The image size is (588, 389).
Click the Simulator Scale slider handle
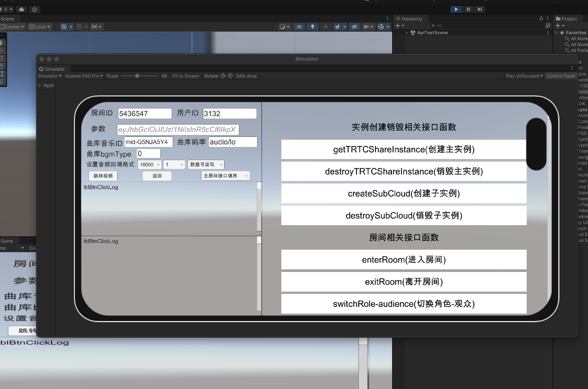[137, 76]
